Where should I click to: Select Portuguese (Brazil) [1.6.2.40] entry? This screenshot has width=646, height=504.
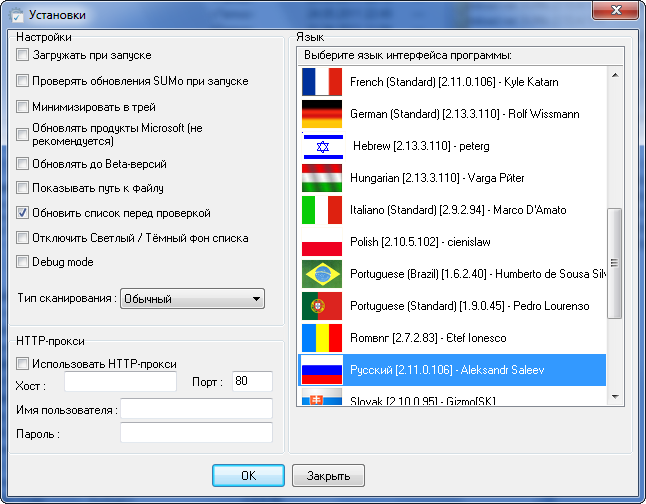click(452, 274)
